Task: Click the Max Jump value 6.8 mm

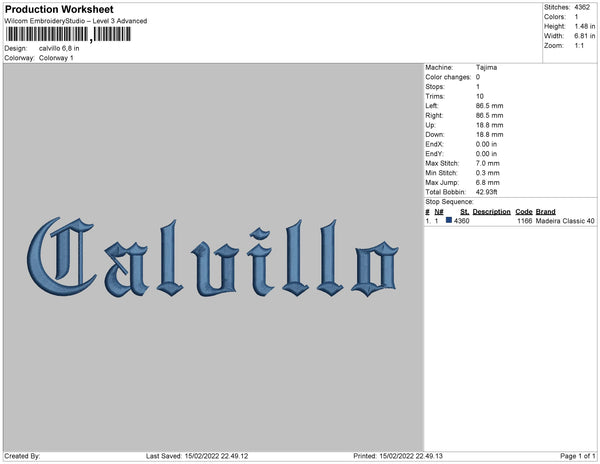Action: (488, 182)
